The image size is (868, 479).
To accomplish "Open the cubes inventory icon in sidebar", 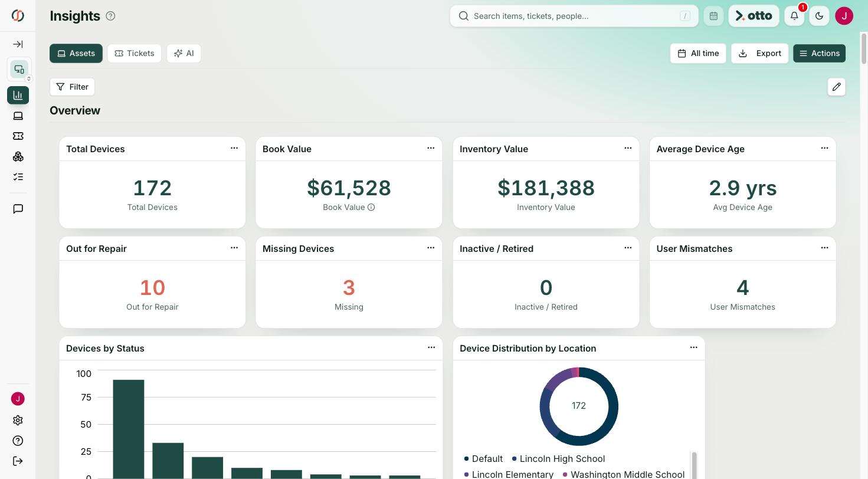I will click(x=18, y=156).
